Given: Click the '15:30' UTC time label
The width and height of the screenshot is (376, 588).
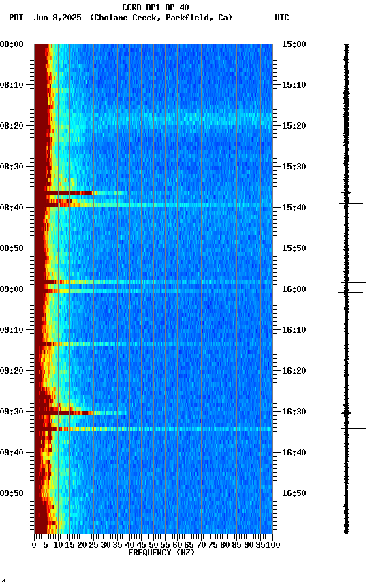Looking at the screenshot, I should 294,167.
